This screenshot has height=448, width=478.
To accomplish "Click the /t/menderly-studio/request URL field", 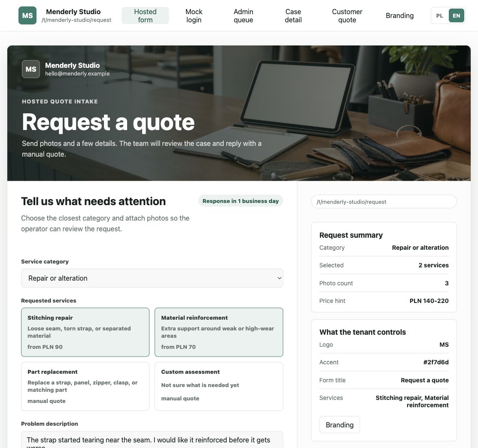I will [384, 202].
